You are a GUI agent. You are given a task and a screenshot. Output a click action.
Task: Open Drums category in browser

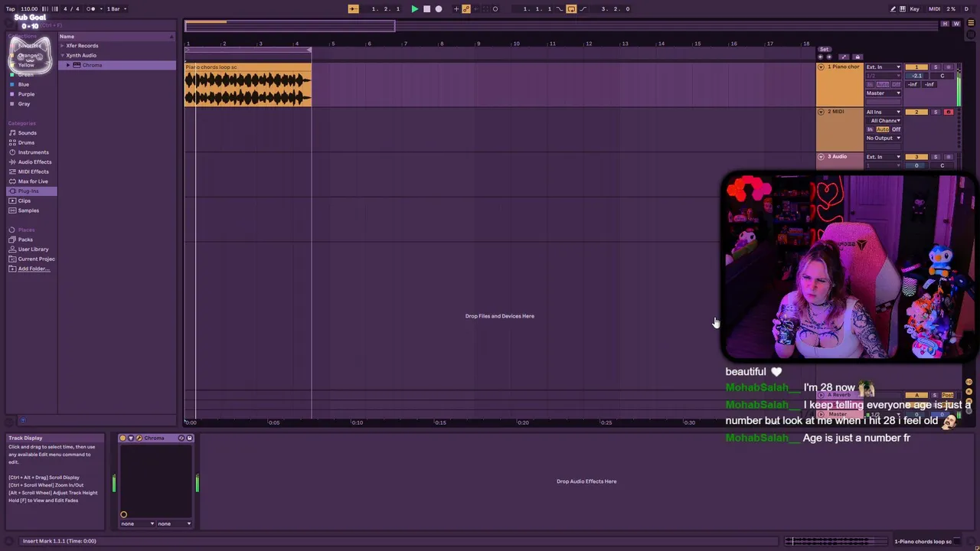click(x=26, y=142)
